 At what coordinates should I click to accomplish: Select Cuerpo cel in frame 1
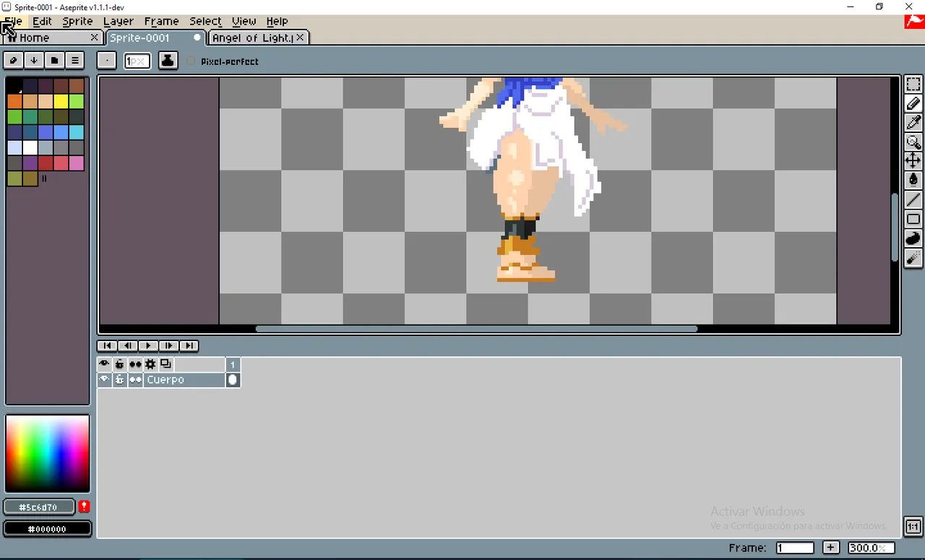tap(233, 379)
